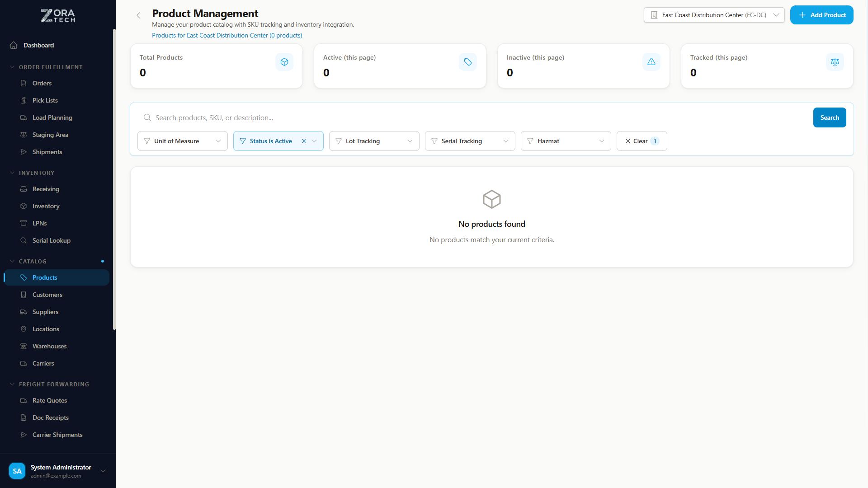Screen dimensions: 868x488
Task: Click the tag icon in Active card
Action: coord(467,62)
